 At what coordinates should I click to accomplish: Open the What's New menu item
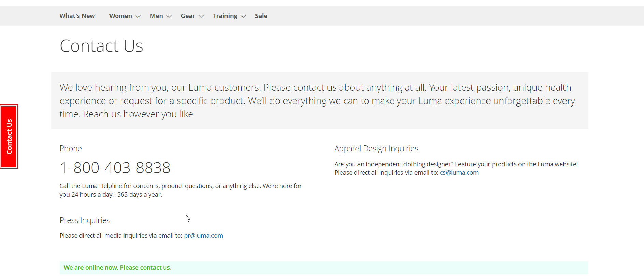[x=77, y=16]
